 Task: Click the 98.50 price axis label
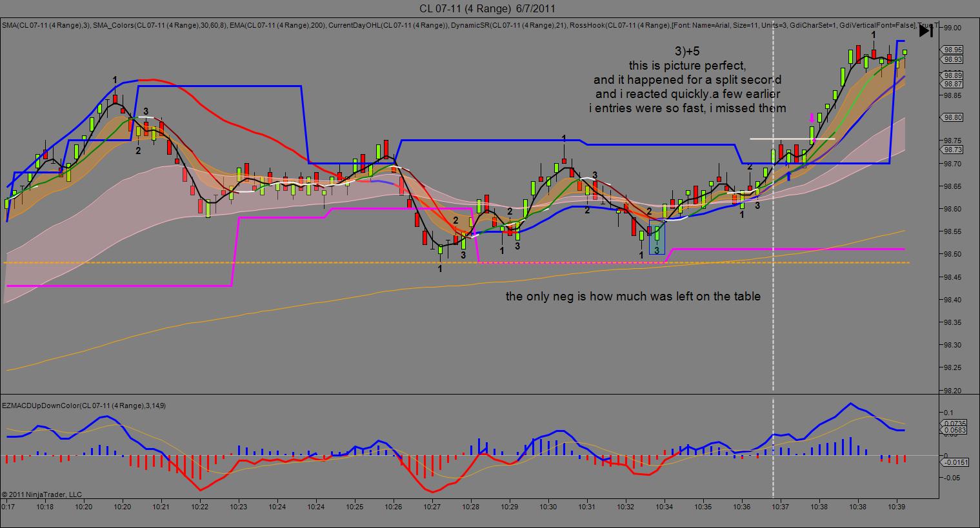(953, 254)
